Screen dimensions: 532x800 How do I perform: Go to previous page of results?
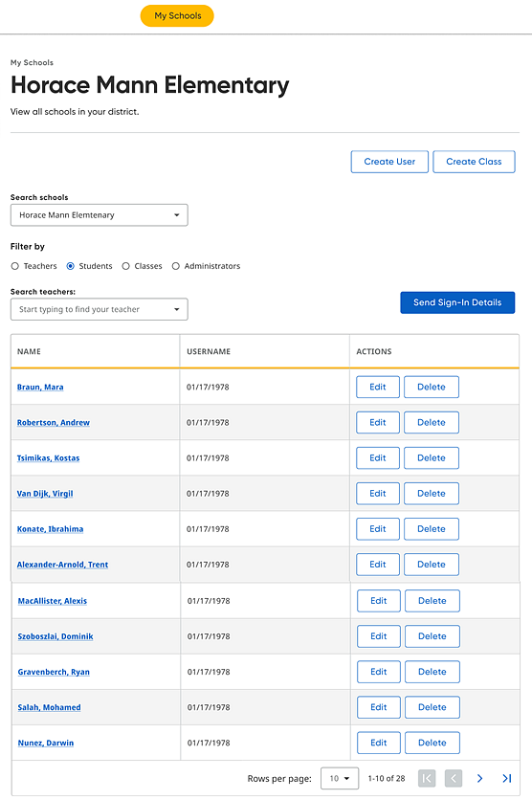coord(454,778)
